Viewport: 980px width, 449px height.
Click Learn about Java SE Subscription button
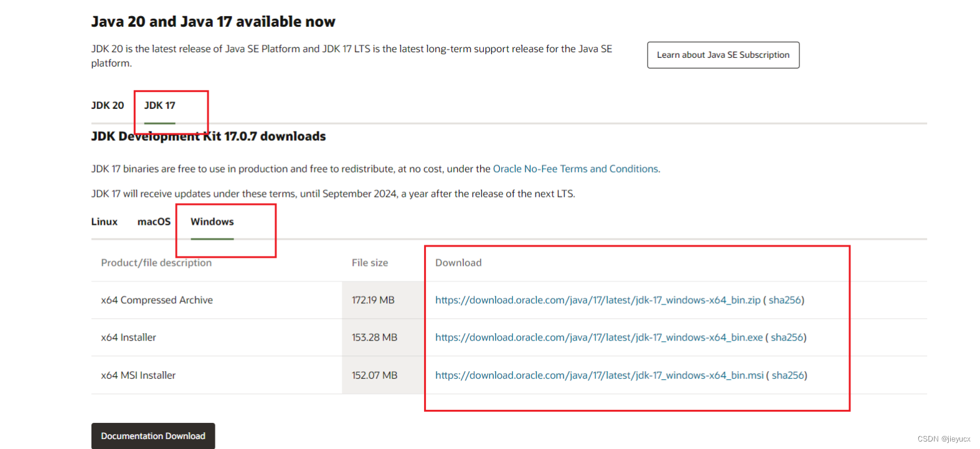pos(723,55)
